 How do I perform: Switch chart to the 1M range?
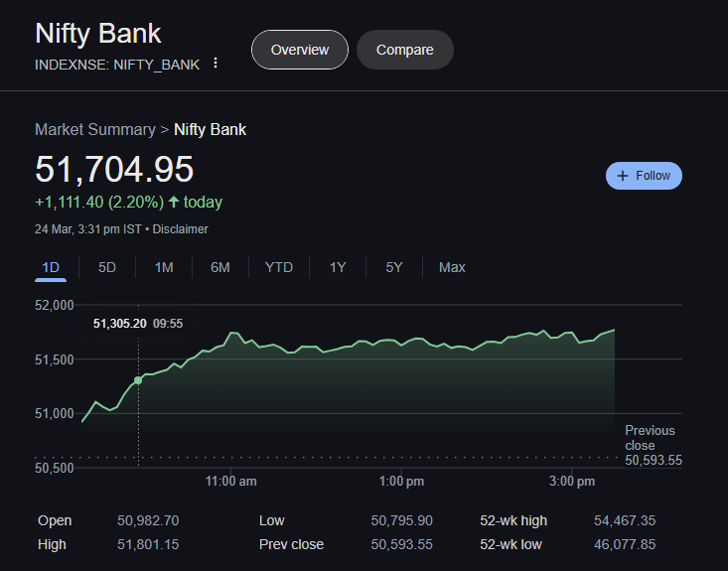coord(164,267)
